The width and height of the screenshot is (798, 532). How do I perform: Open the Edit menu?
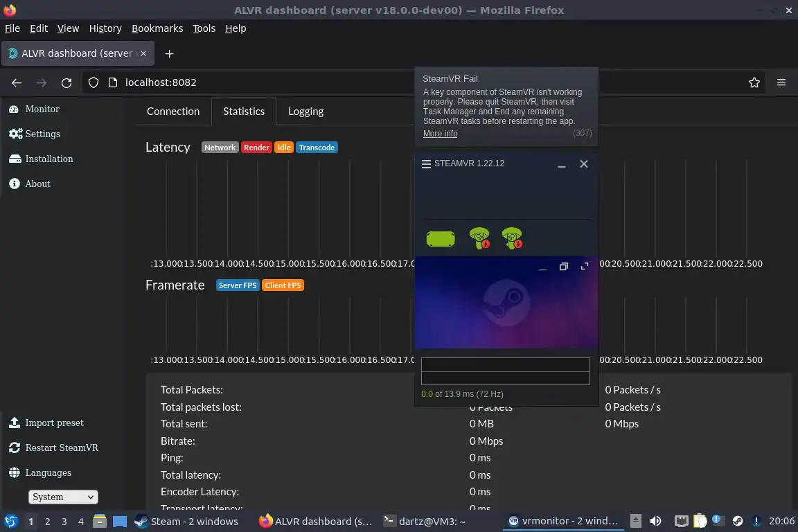pyautogui.click(x=39, y=28)
